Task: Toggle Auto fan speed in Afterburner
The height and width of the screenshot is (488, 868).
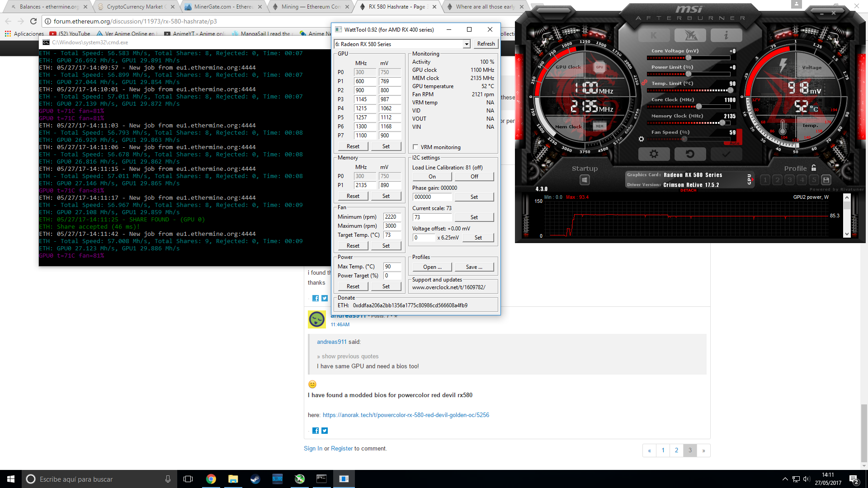Action: click(734, 143)
